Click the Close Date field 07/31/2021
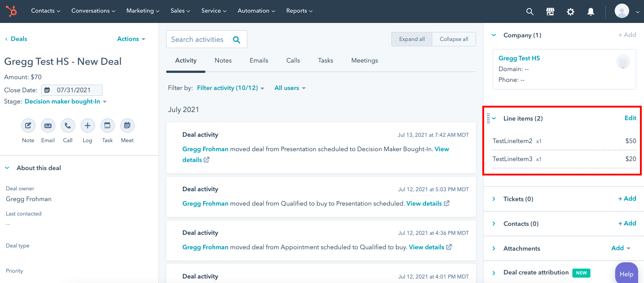The width and height of the screenshot is (644, 283). pyautogui.click(x=72, y=90)
